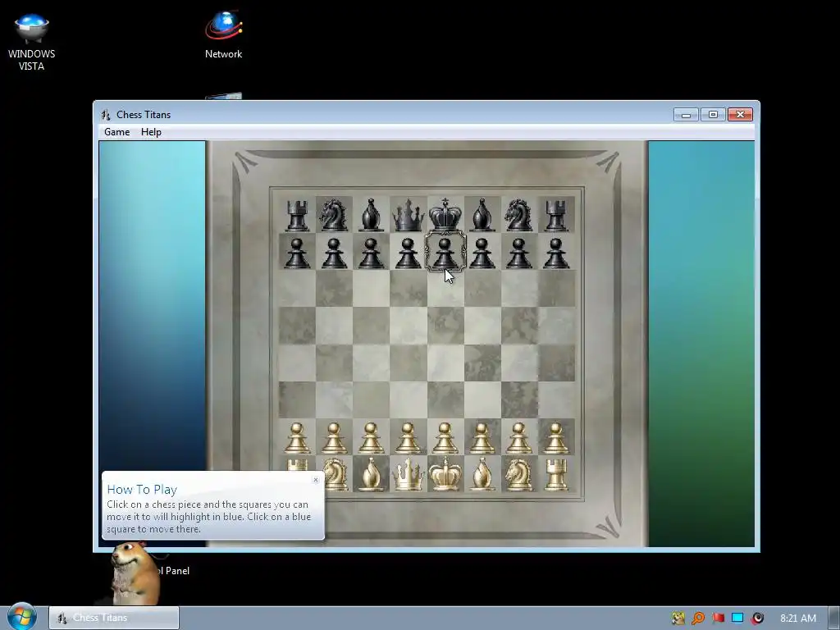
Task: Select the white knight on b1
Action: (336, 475)
